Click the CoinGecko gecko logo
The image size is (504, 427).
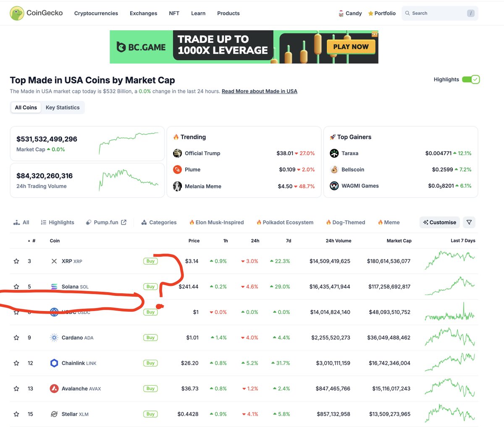point(17,13)
